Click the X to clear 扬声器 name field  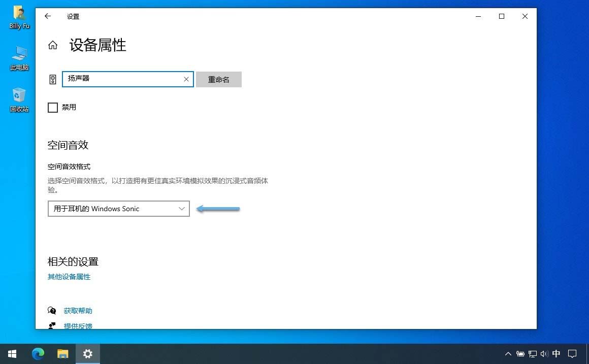coord(186,79)
